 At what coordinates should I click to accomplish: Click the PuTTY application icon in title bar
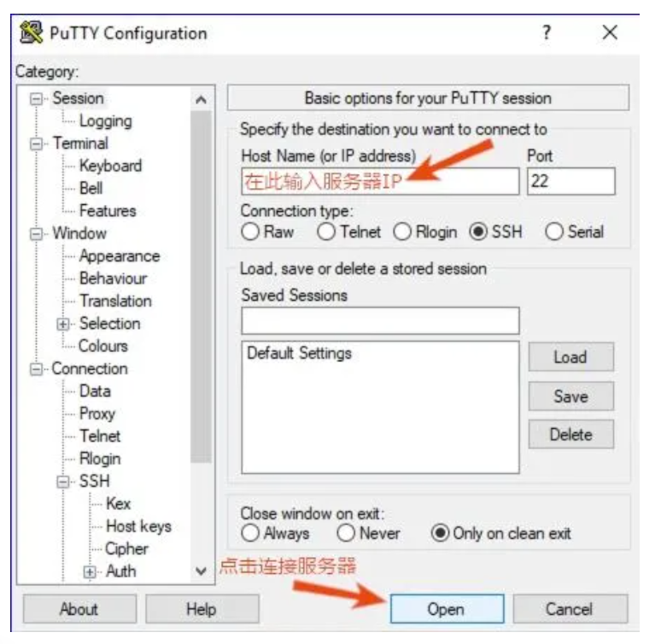coord(31,32)
